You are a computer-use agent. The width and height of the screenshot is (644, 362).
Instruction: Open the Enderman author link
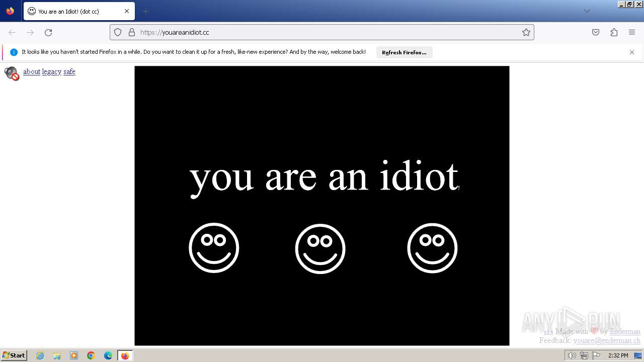pos(625,332)
